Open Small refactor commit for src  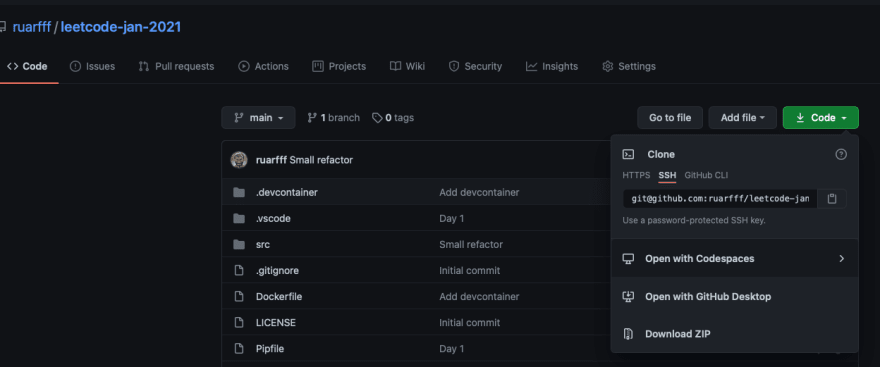coord(471,245)
